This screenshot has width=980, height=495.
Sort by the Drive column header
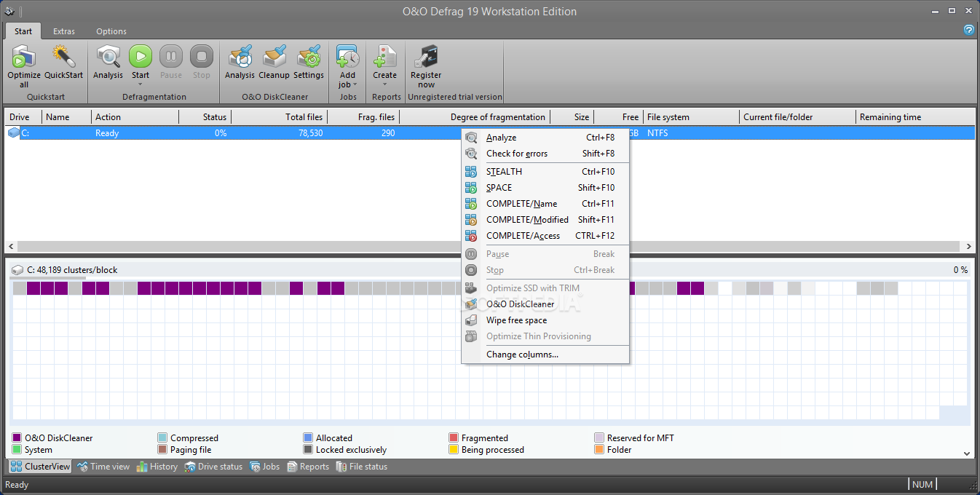pyautogui.click(x=24, y=117)
